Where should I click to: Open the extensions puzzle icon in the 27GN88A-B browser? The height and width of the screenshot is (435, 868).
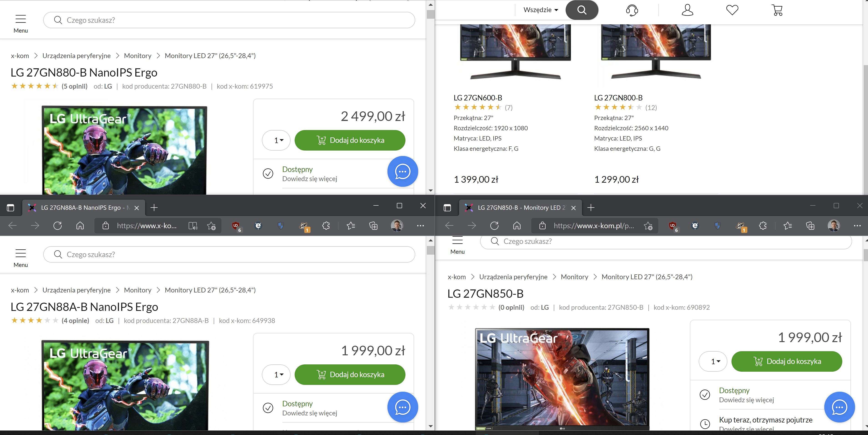(x=326, y=226)
